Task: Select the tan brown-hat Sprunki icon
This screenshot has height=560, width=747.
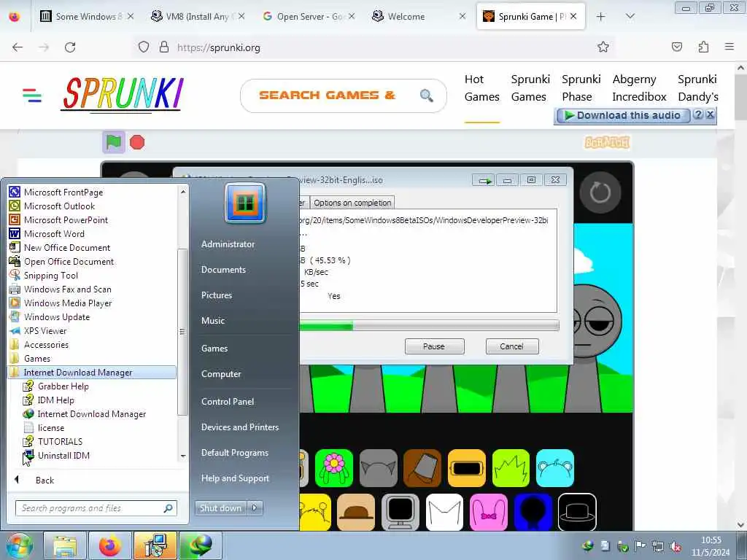Action: [356, 512]
